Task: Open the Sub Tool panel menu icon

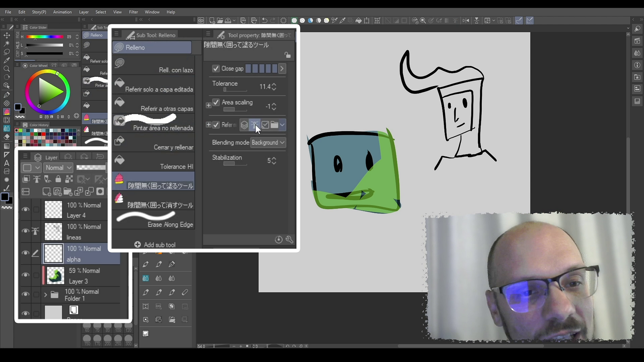Action: point(116,34)
